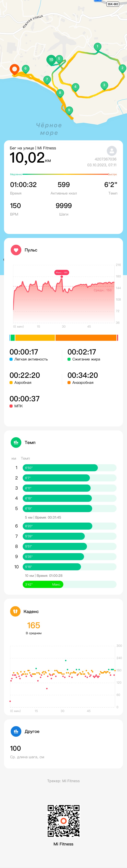Click the red heart Пульс icon
The image size is (127, 868).
(16, 250)
